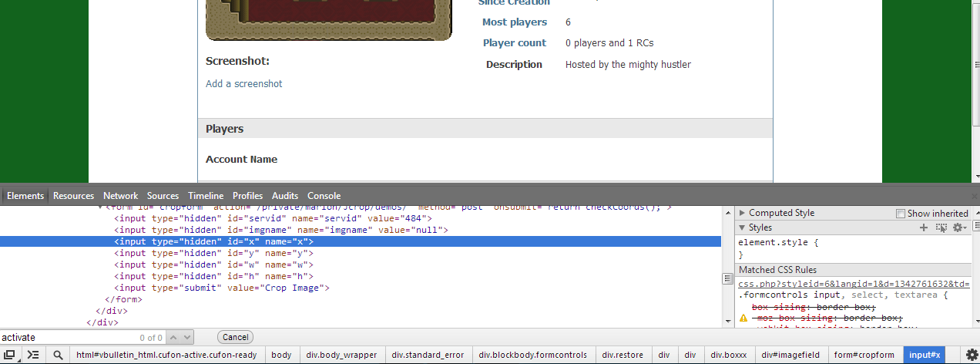Click the magnifier search icon
980x364 pixels.
coord(58,355)
